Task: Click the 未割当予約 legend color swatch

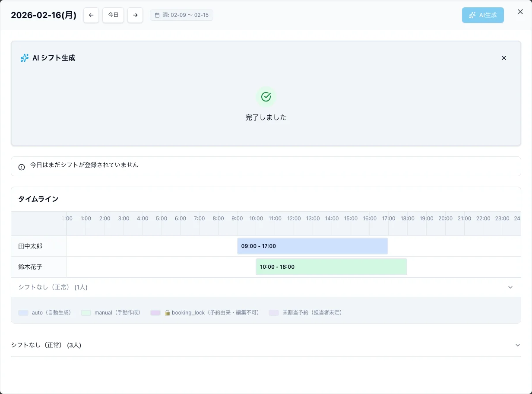Action: (x=274, y=312)
